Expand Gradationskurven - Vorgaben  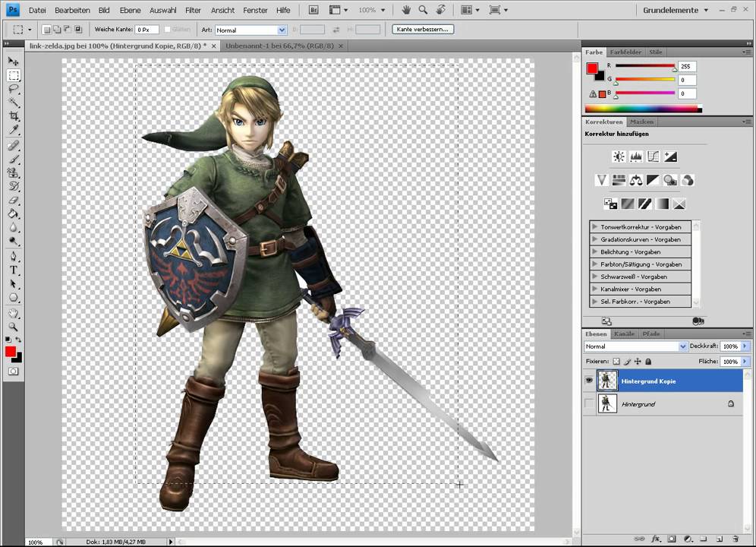pos(595,239)
